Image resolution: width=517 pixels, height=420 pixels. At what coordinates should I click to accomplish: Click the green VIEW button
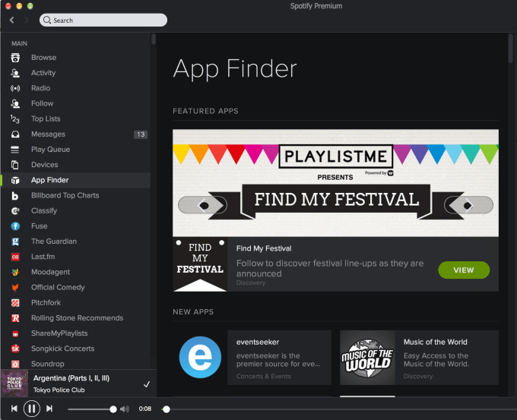464,270
